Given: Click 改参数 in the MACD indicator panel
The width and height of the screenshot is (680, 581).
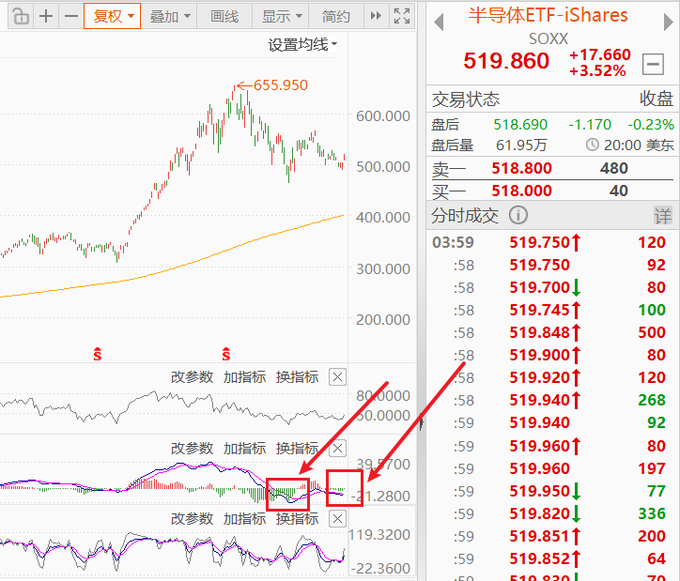Looking at the screenshot, I should (x=192, y=448).
